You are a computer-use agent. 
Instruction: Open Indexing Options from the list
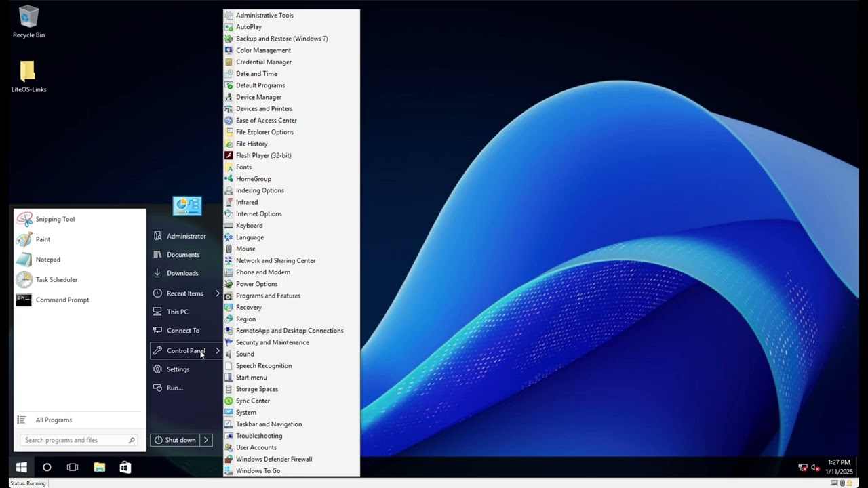(292, 190)
